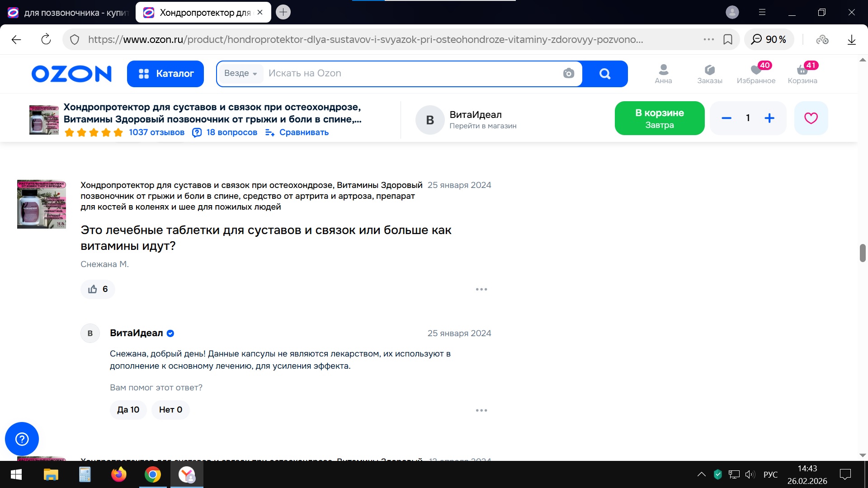Click the camera image search icon
This screenshot has height=488, width=868.
coord(568,73)
